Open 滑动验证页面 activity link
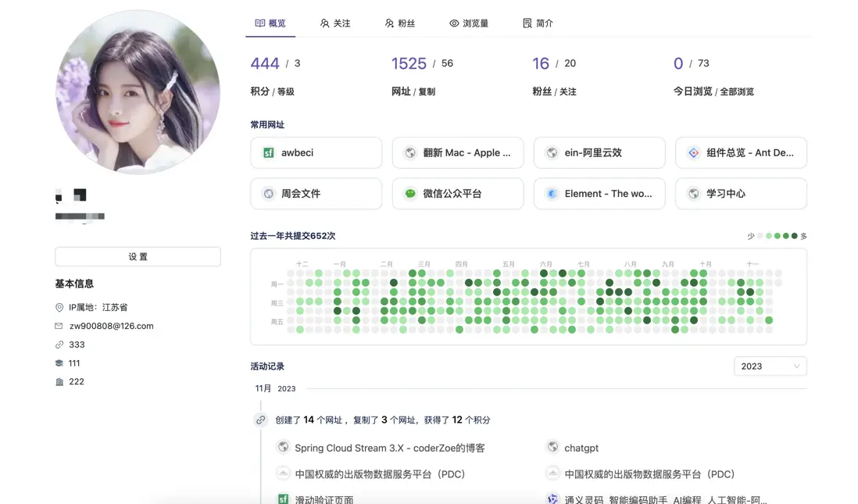The image size is (858, 504). [x=324, y=499]
